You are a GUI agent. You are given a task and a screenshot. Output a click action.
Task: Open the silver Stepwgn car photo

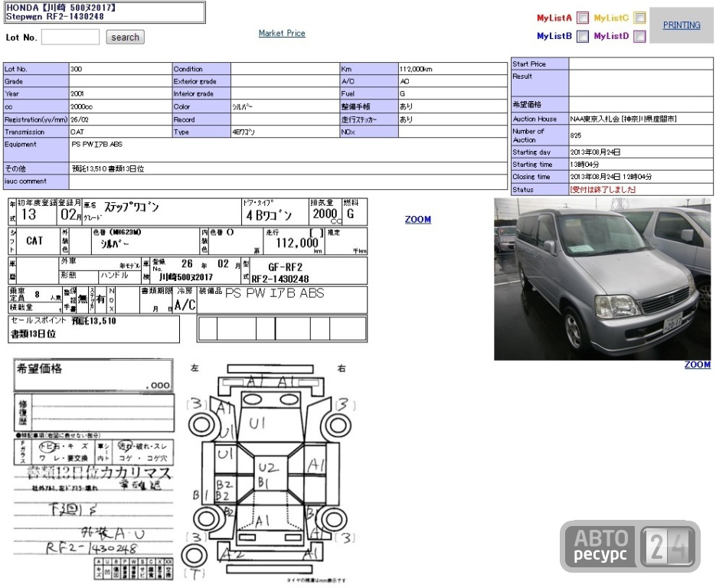pyautogui.click(x=603, y=279)
